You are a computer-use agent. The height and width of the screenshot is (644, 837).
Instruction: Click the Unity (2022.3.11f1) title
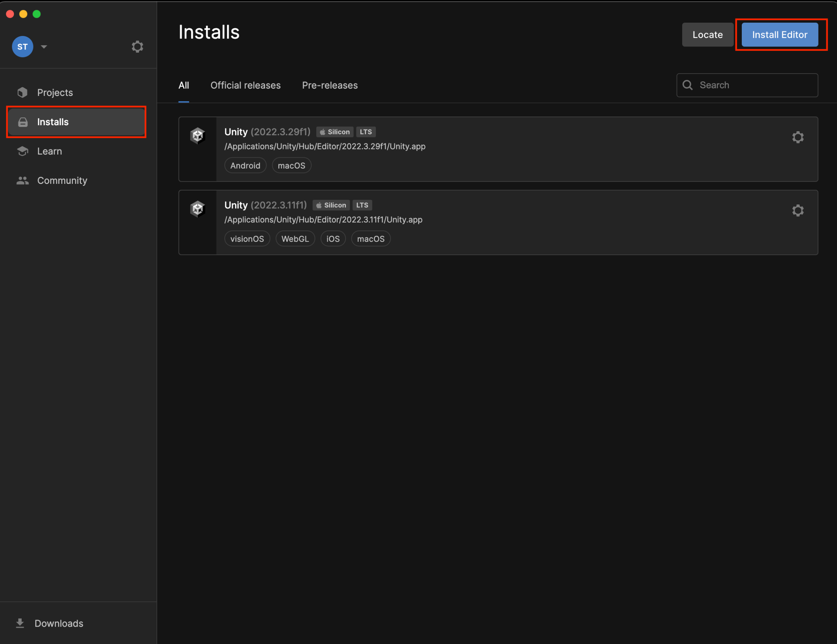pyautogui.click(x=266, y=205)
